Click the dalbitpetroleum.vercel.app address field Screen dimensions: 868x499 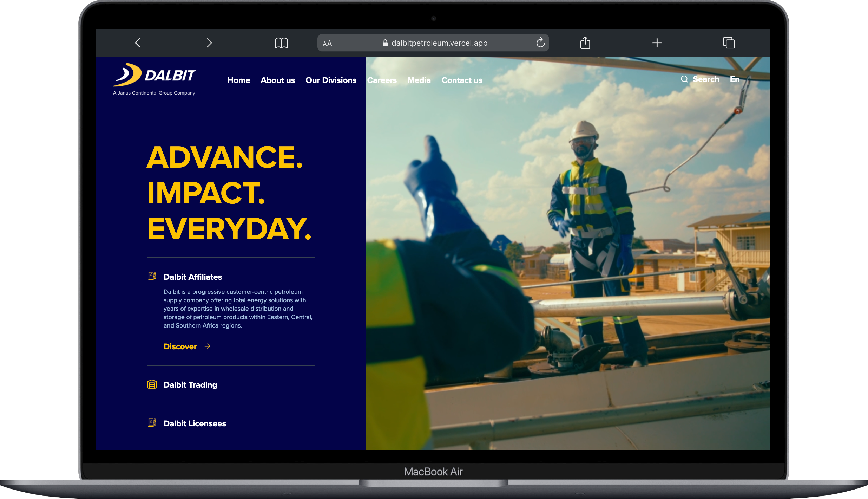433,43
